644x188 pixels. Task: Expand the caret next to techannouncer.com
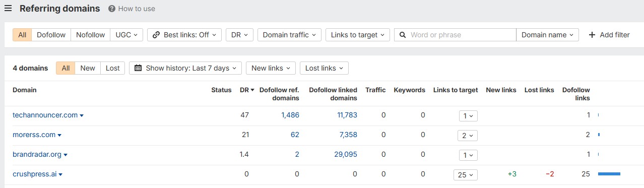(82, 115)
